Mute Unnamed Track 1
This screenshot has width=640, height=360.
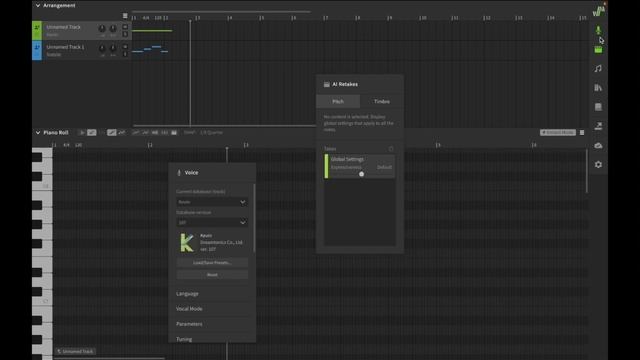click(x=125, y=47)
